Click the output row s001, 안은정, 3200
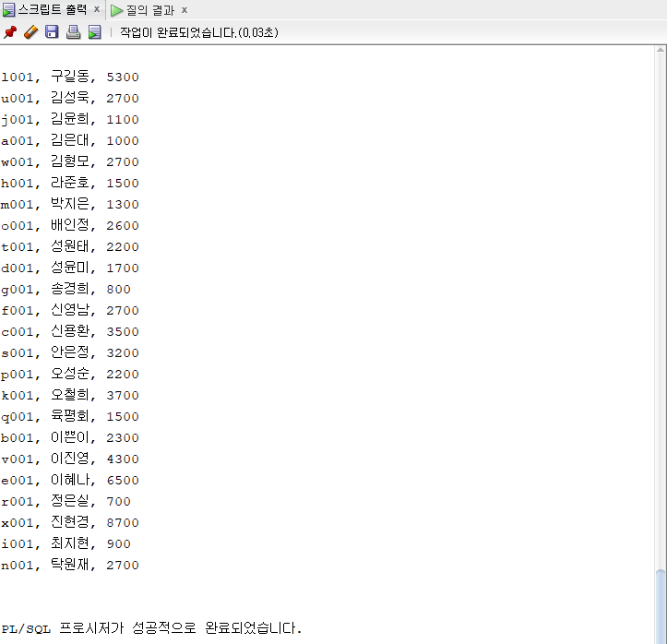The height and width of the screenshot is (644, 667). point(70,353)
